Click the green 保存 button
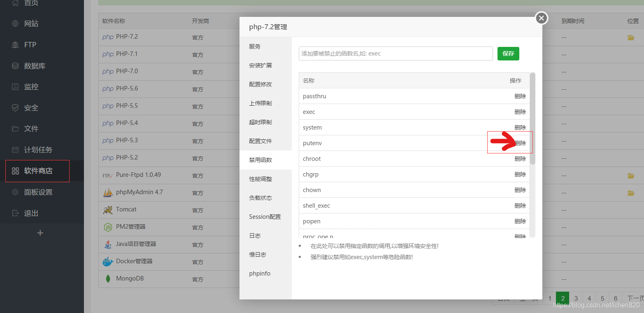The width and height of the screenshot is (644, 313). [x=508, y=53]
